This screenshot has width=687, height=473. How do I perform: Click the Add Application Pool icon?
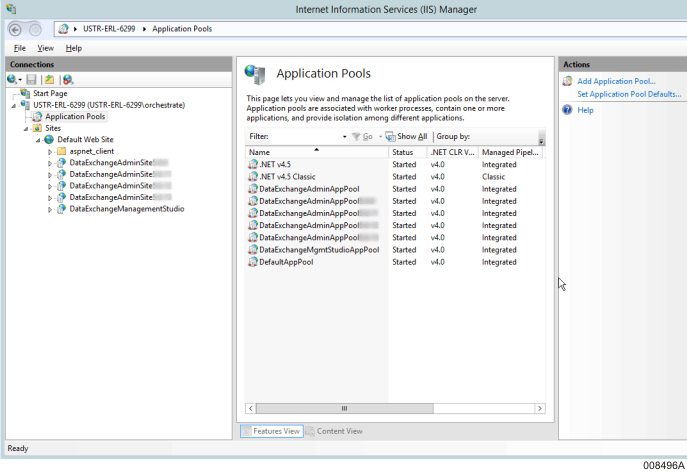click(x=567, y=81)
